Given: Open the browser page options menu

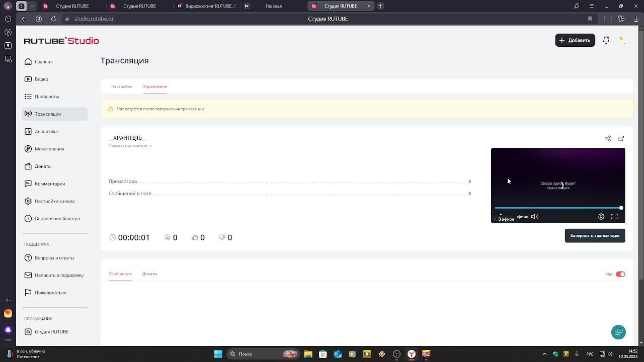Looking at the screenshot, I should [605, 19].
